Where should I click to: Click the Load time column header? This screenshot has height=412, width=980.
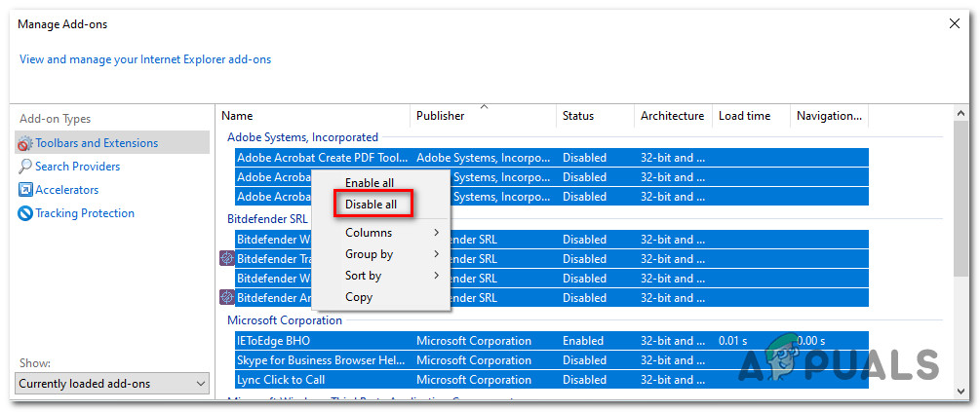point(744,116)
